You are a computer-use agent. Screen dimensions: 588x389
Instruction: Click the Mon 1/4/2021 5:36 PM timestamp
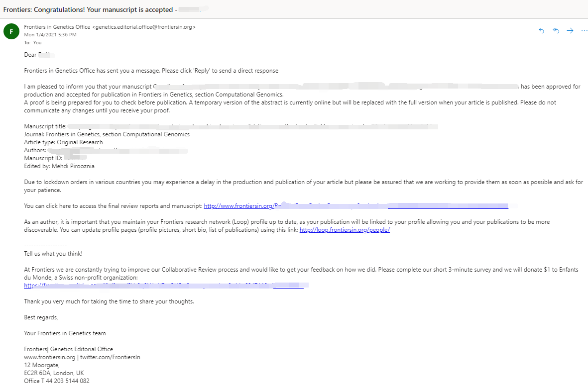pos(50,34)
